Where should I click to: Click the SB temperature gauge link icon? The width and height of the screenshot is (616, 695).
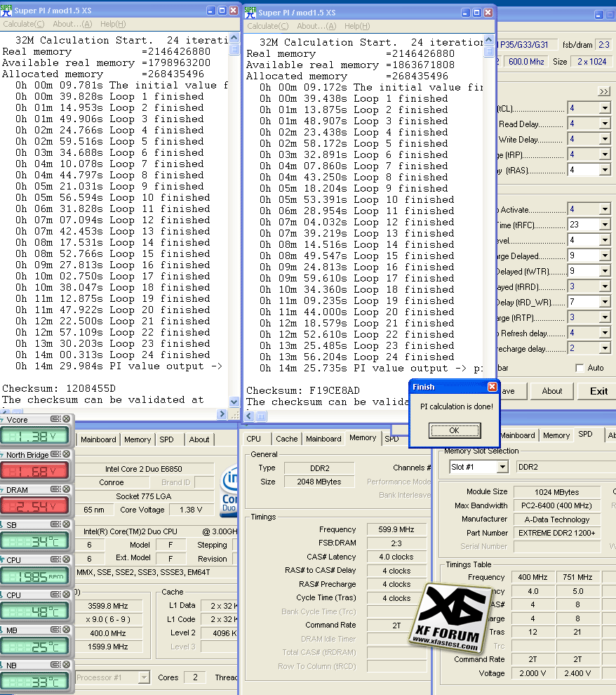(x=57, y=524)
